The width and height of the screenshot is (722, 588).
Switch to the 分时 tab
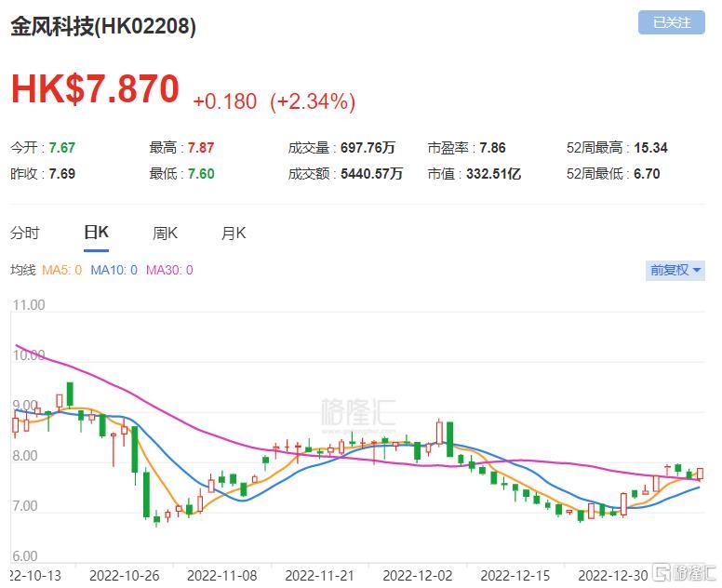tap(25, 233)
